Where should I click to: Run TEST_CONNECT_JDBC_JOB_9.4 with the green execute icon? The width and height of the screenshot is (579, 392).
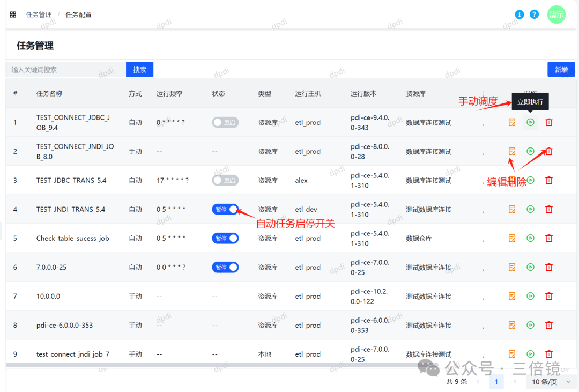point(530,122)
